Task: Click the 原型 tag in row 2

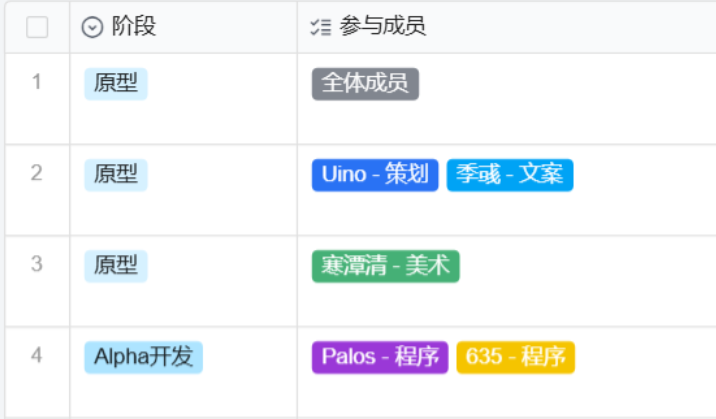Action: tap(116, 175)
